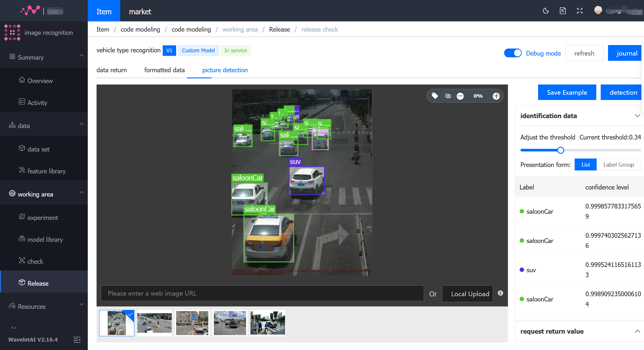Select the second street image thumbnail

[154, 323]
